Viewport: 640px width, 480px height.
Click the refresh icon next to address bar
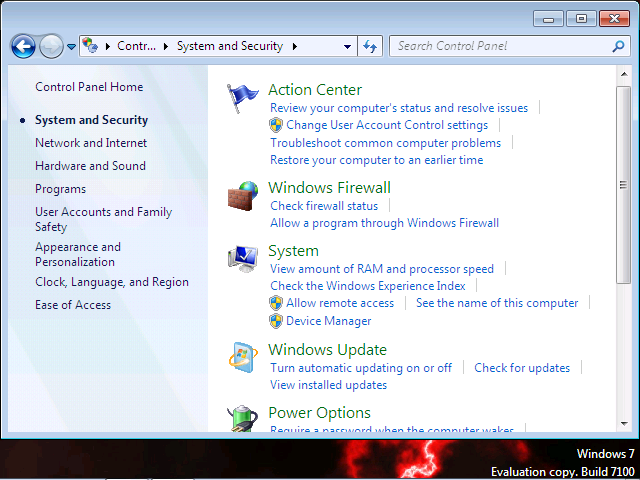(x=370, y=46)
